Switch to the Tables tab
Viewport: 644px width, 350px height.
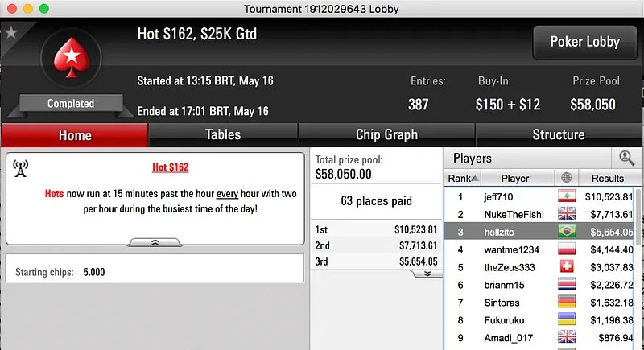click(x=223, y=134)
